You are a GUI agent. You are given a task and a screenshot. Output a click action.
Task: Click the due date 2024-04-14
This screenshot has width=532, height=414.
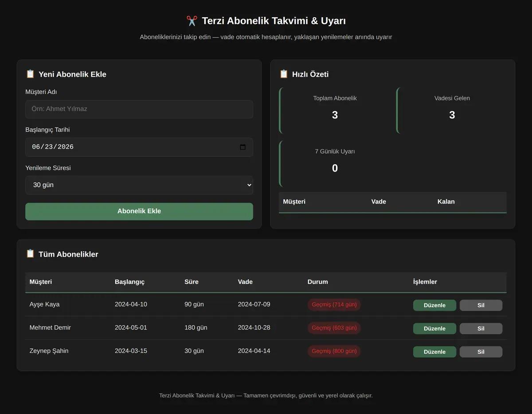tap(254, 351)
